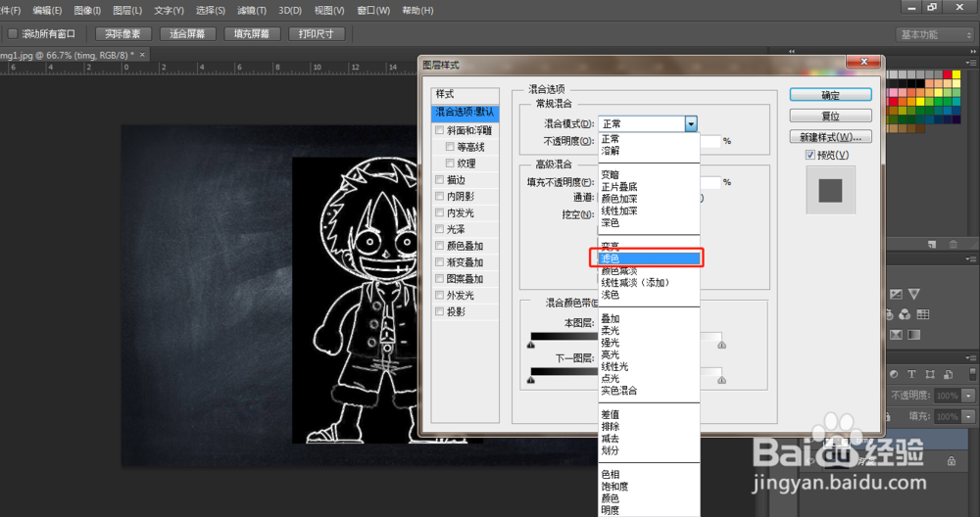Pick the pure red swatch in top row
Screen dimensions: 980x517
pyautogui.click(x=948, y=74)
